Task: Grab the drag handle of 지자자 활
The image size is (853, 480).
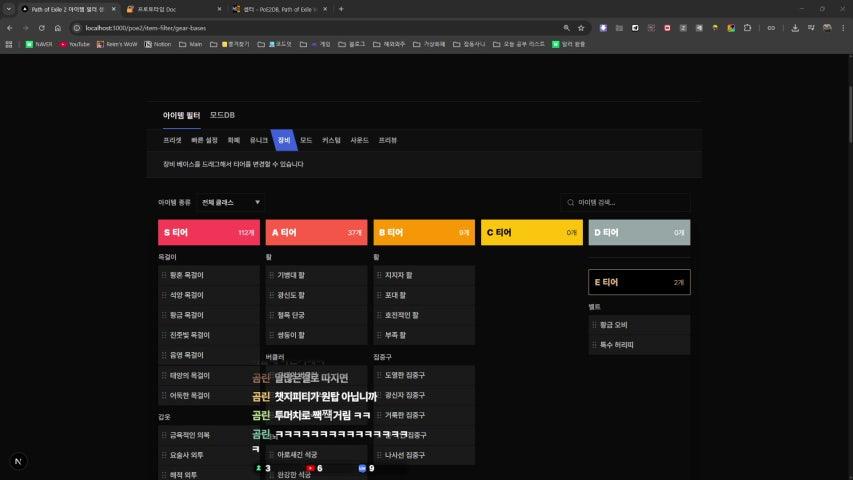Action: click(x=379, y=275)
